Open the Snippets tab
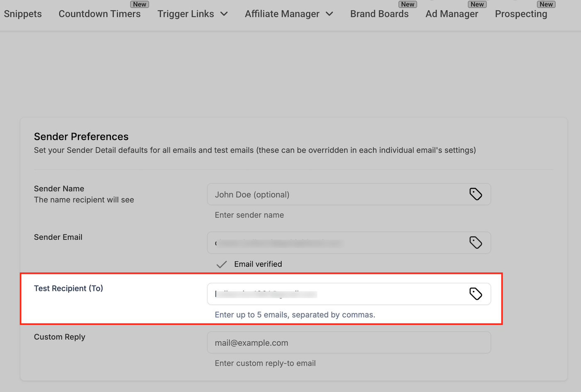This screenshot has height=392, width=581. (x=23, y=14)
